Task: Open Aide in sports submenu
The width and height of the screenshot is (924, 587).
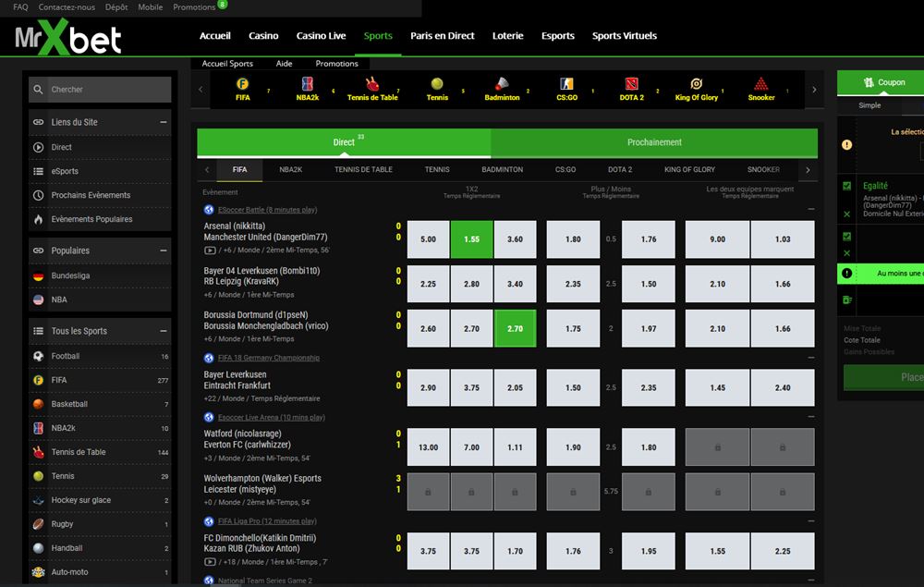Action: click(x=284, y=64)
